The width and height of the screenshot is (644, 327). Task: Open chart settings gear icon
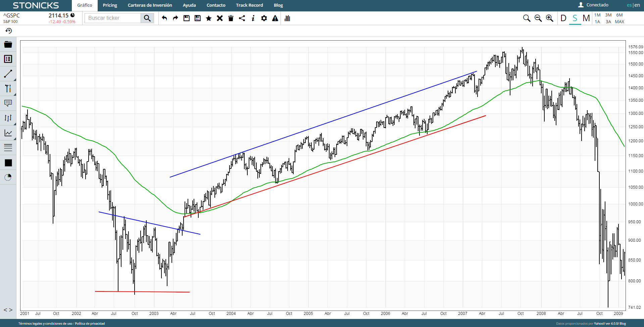pyautogui.click(x=264, y=18)
